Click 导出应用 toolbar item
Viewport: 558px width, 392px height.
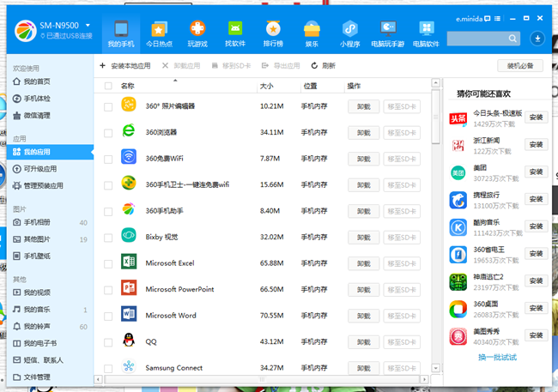click(281, 65)
